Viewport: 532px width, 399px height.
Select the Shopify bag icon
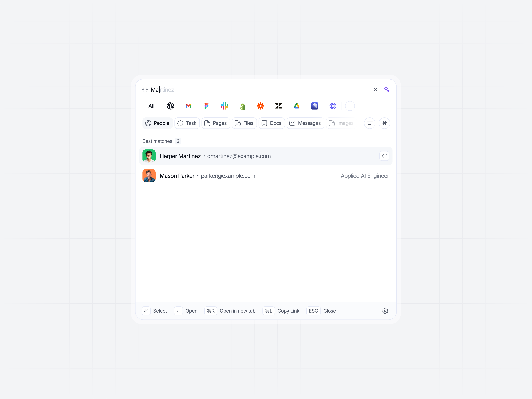[242, 106]
